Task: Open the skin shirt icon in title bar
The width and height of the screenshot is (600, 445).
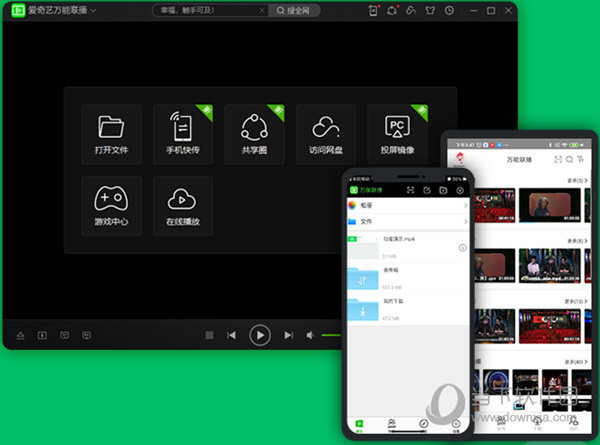Action: (430, 10)
